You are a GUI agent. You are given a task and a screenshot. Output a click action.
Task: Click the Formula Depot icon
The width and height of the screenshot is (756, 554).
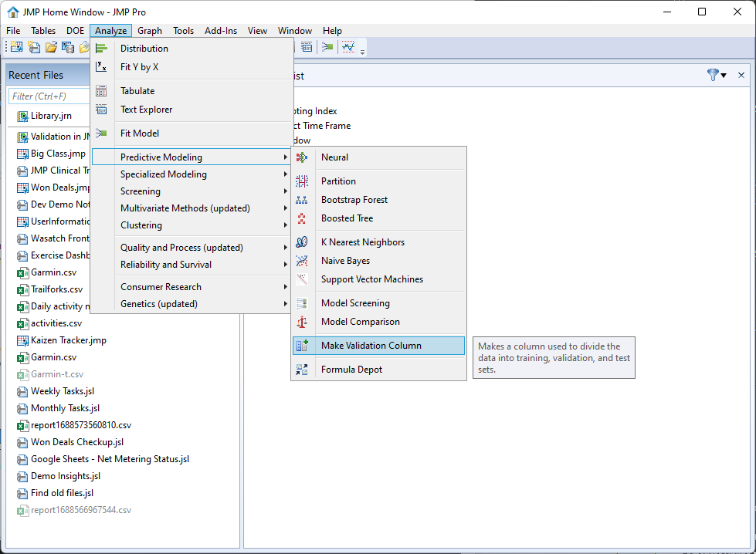(x=302, y=370)
